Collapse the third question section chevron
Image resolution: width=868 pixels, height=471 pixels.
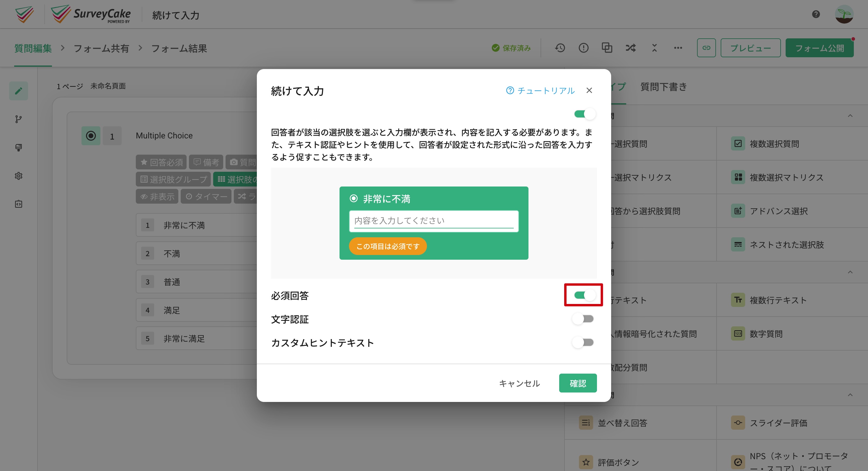[x=850, y=395]
